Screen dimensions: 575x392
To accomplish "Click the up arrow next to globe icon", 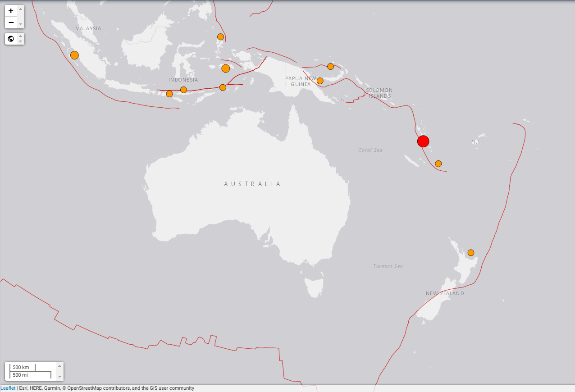I will pyautogui.click(x=20, y=36).
